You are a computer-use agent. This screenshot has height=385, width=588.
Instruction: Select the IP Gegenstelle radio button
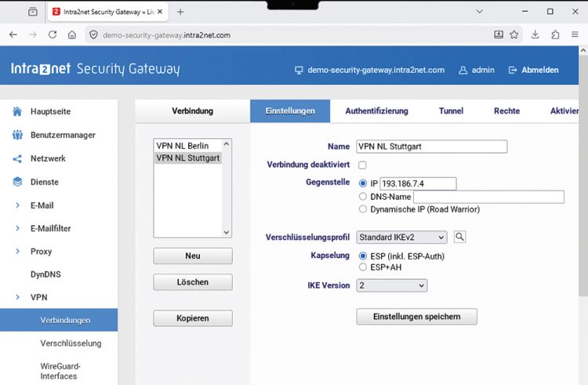click(x=363, y=183)
